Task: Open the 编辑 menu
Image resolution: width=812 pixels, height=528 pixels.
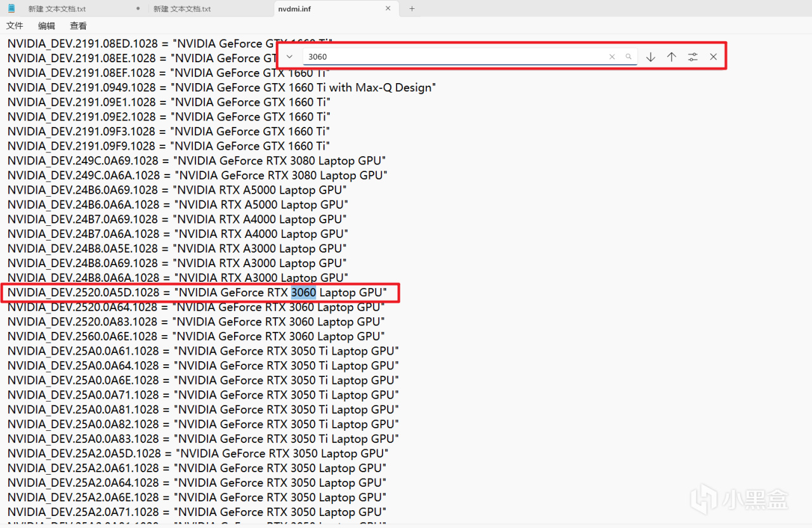Action: pyautogui.click(x=46, y=26)
